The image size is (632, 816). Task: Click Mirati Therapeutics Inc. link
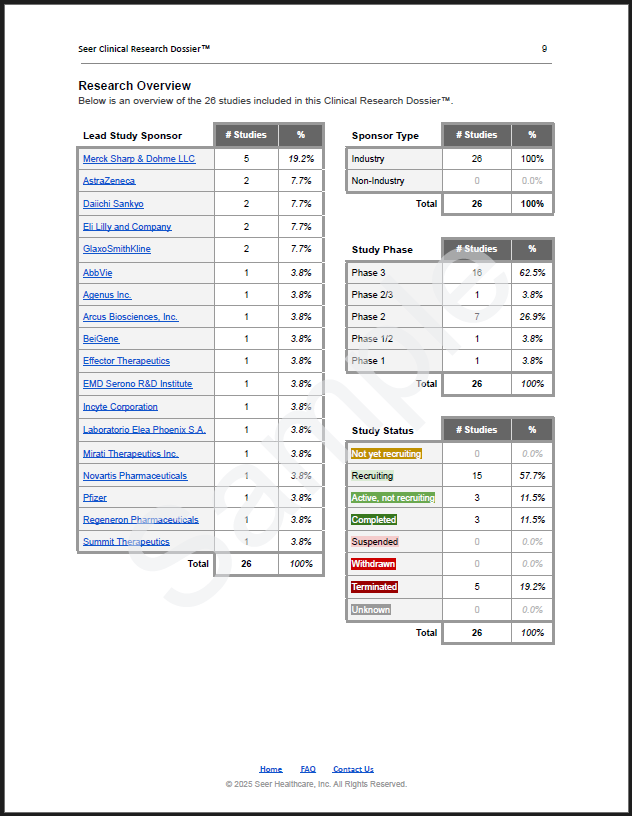pos(131,453)
